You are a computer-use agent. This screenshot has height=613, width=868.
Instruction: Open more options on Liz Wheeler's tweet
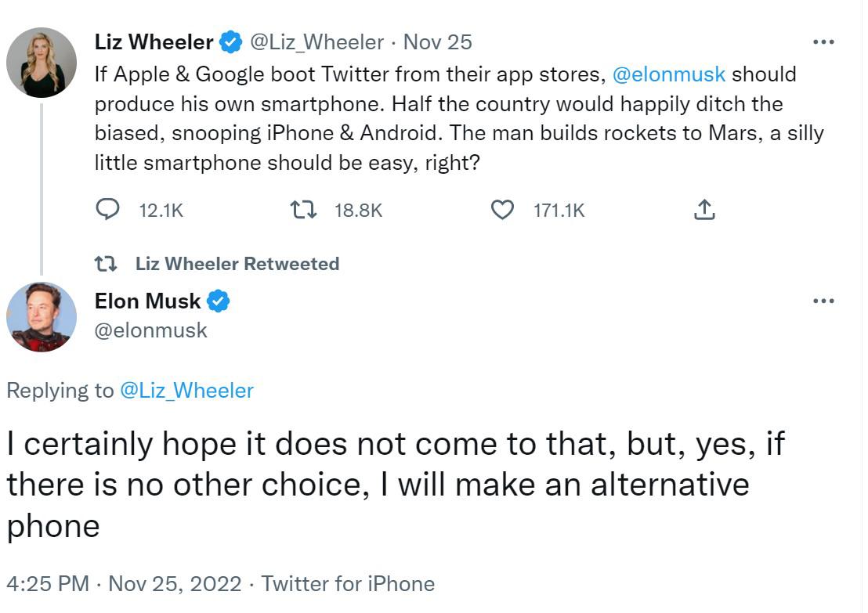coord(823,42)
